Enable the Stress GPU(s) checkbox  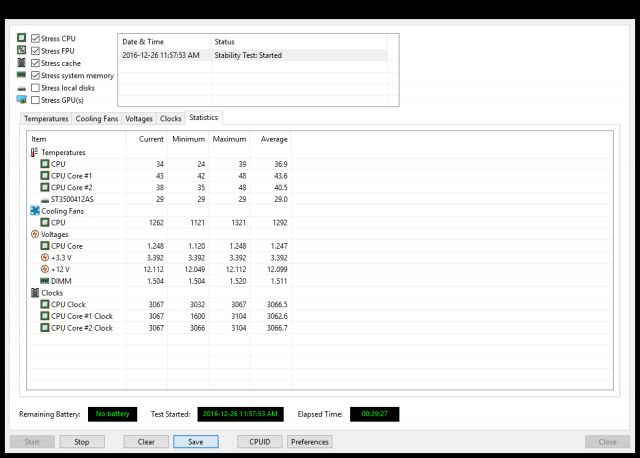(x=36, y=100)
